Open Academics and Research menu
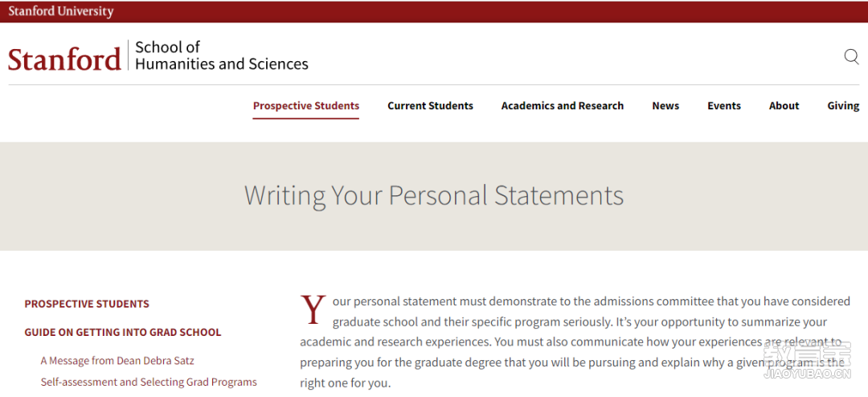This screenshot has width=868, height=397. coord(562,106)
